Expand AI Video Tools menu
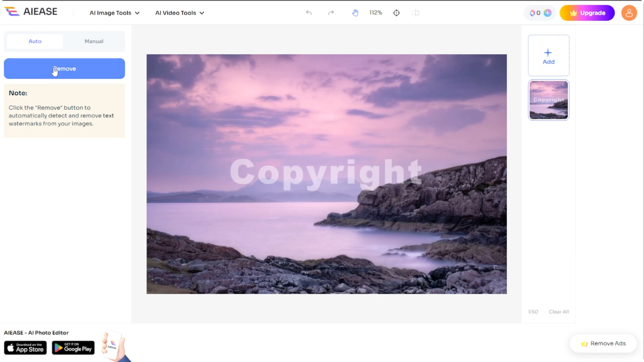 tap(180, 13)
